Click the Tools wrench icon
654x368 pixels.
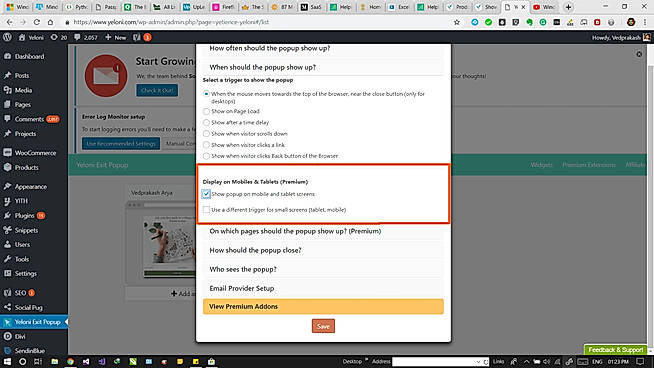[x=8, y=259]
